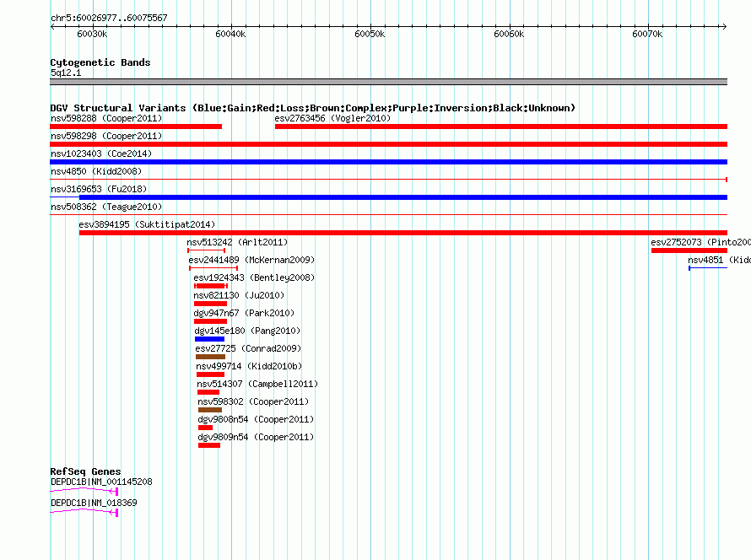
Task: Open dgv9809n54 (Cooper2011) variant label
Action: point(256,437)
